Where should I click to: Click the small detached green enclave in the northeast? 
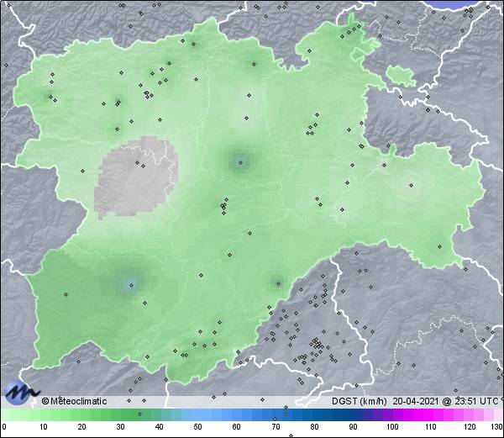pyautogui.click(x=401, y=76)
